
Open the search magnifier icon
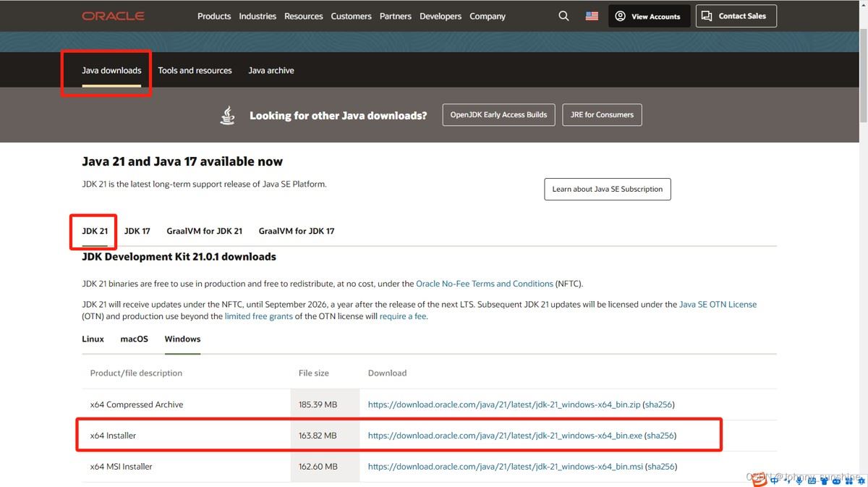563,16
